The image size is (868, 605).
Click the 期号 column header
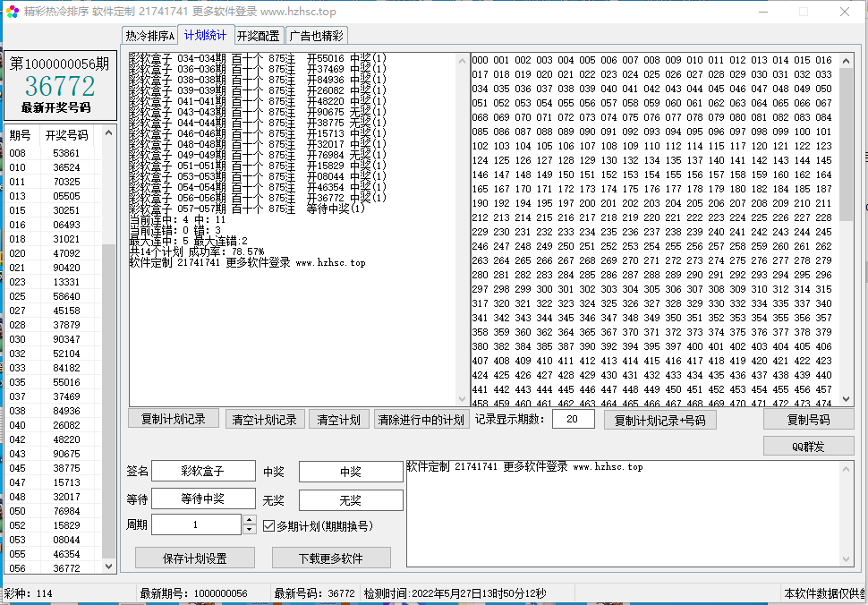tap(21, 135)
